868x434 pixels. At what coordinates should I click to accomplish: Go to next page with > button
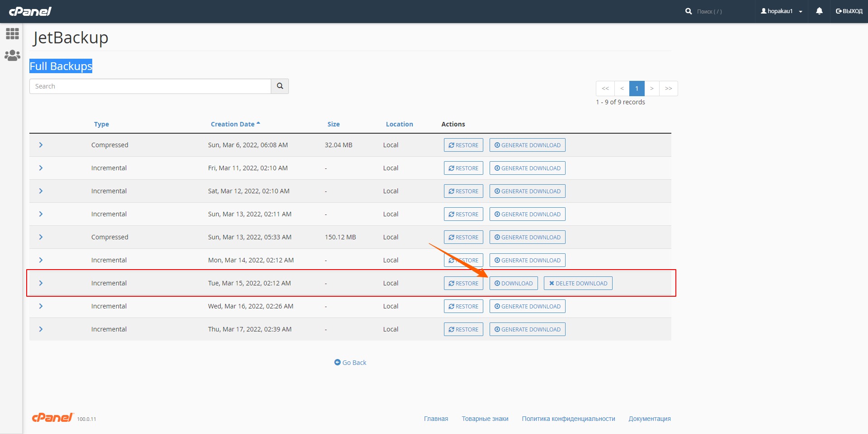pos(652,89)
